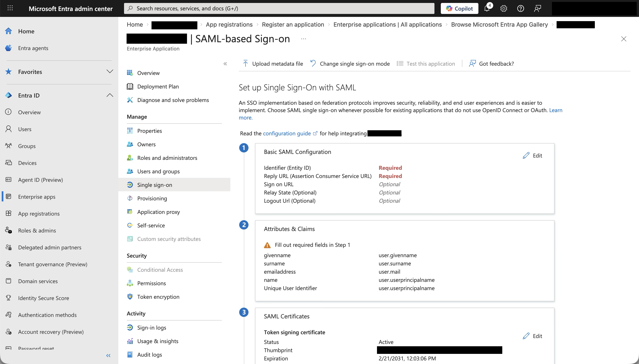Screen dimensions: 639x364
Task: Click the Entra ID Overview info icon
Action: point(8,112)
